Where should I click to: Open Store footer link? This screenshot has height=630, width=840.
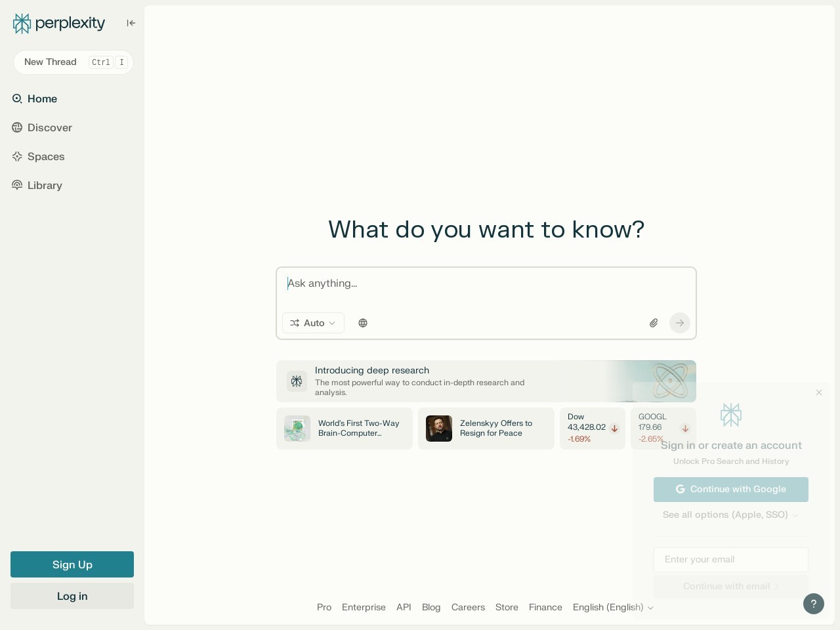[x=507, y=607]
